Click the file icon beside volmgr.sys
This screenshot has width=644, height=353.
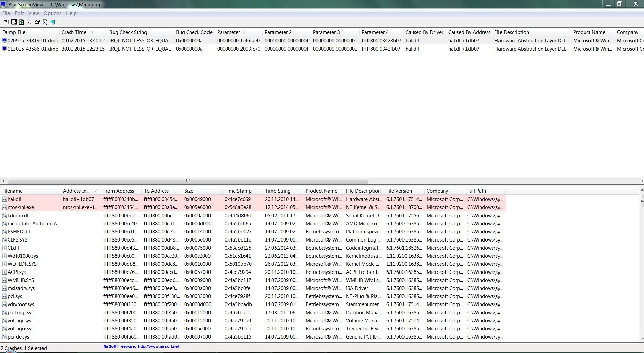[x=4, y=321]
